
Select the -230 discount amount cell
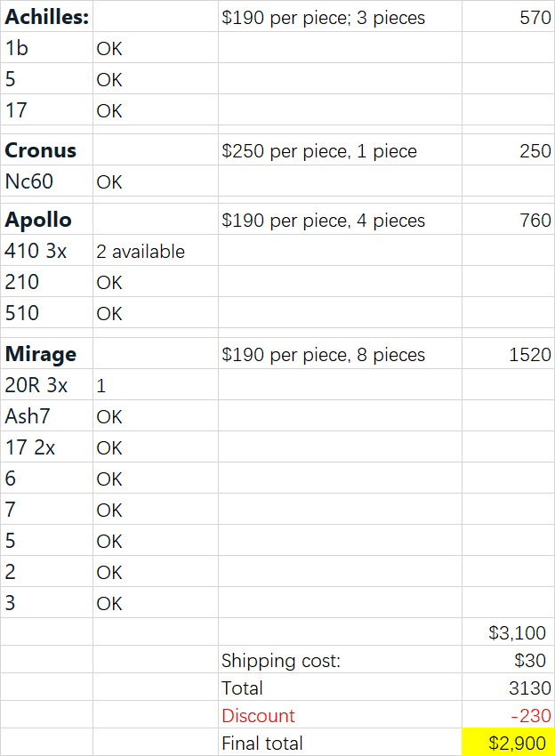point(508,715)
